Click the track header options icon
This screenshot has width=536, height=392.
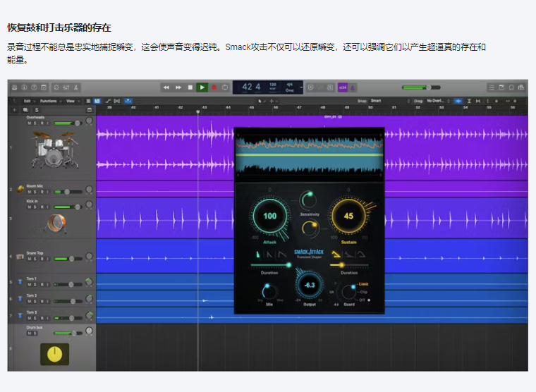tap(90, 110)
